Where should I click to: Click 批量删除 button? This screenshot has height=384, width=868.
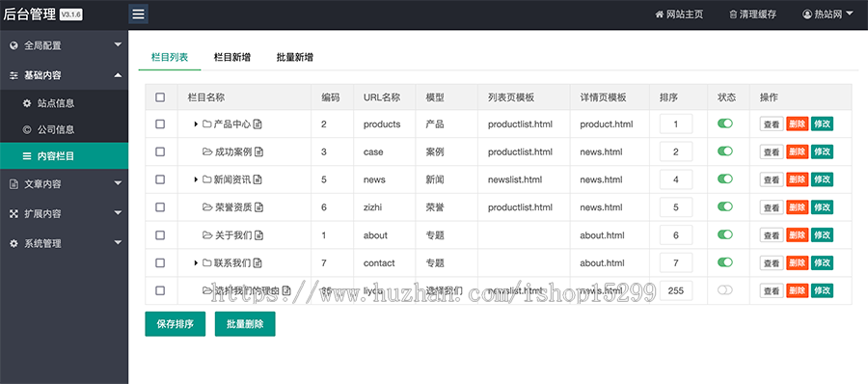point(245,324)
